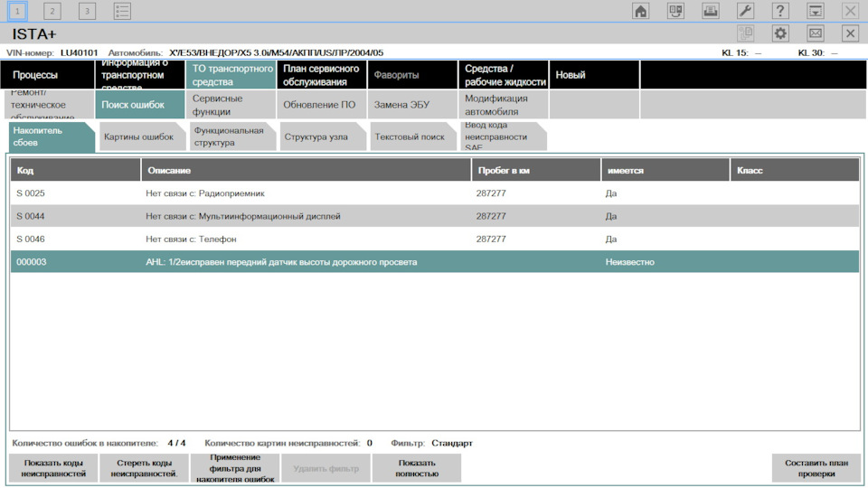Switch to the Картины ошибок tab
Screen dimensions: 868x488
[142, 136]
